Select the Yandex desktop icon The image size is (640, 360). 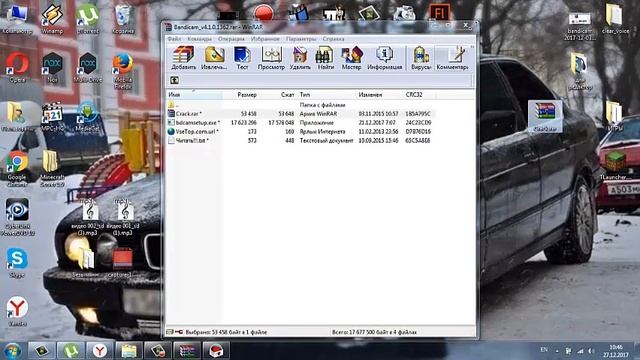pos(17,311)
